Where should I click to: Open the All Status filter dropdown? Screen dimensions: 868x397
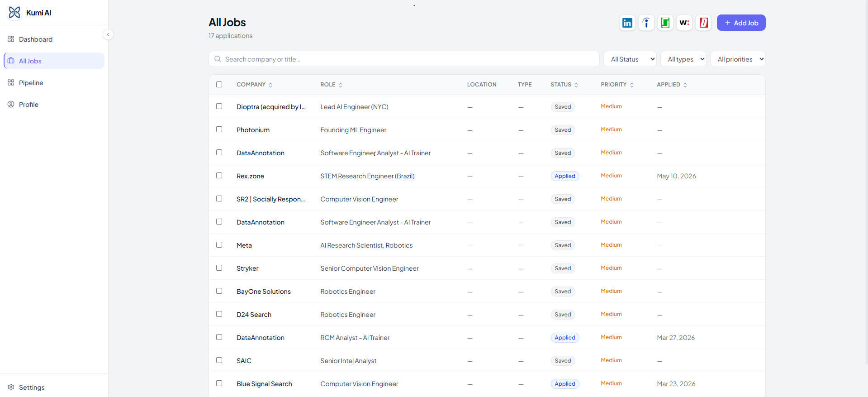[630, 59]
